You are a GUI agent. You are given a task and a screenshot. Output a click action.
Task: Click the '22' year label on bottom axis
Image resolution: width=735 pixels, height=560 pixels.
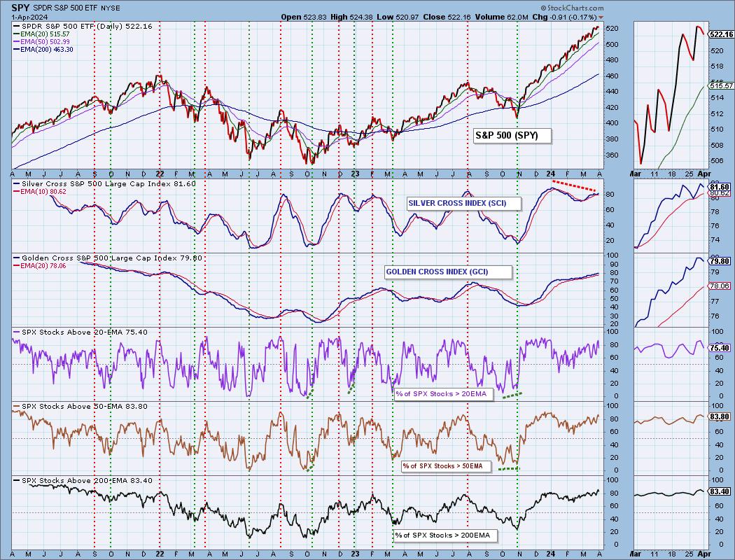160,554
